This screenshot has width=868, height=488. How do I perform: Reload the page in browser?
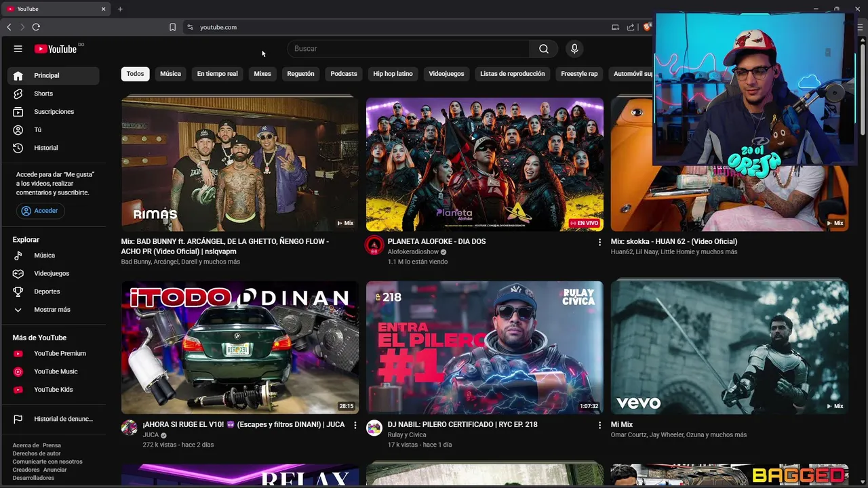tap(36, 27)
